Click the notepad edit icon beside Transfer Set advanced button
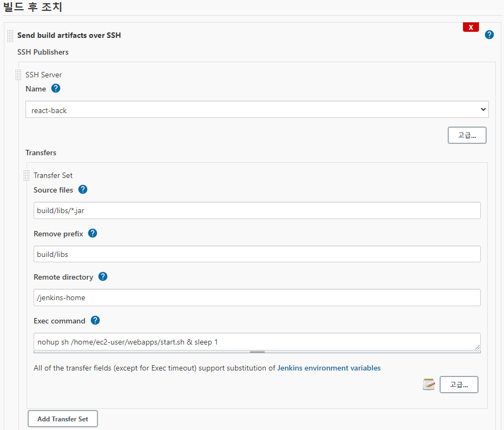This screenshot has width=504, height=430. 429,385
